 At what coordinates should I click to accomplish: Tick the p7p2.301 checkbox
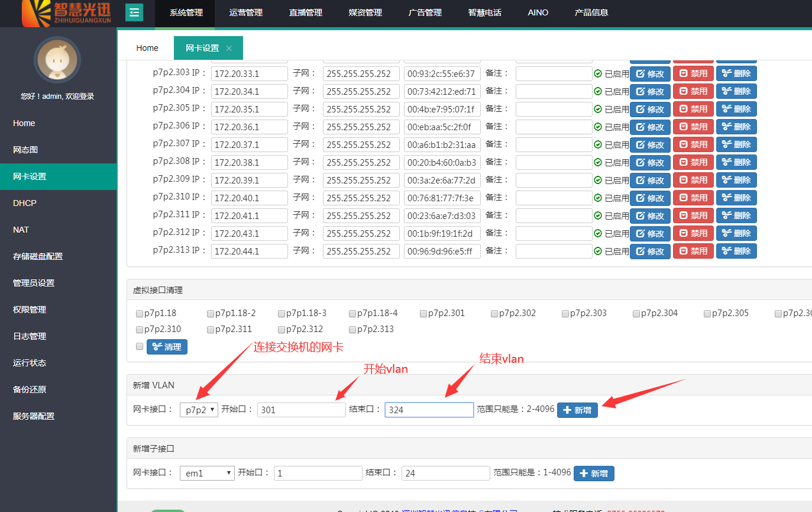pos(423,314)
